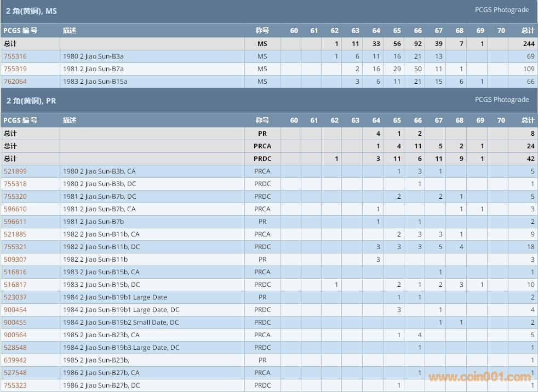Open PCGS number 755319 link
Viewport: 538px width, 392px height.
[15, 69]
